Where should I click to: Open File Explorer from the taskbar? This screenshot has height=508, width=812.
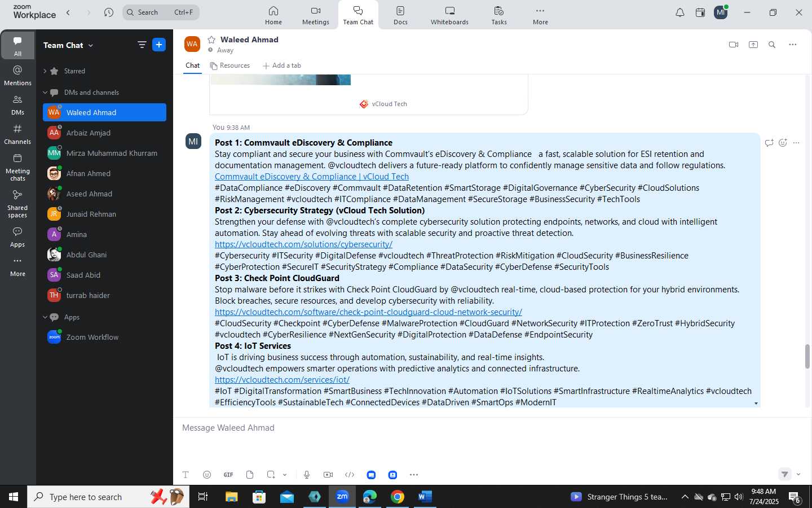232,497
